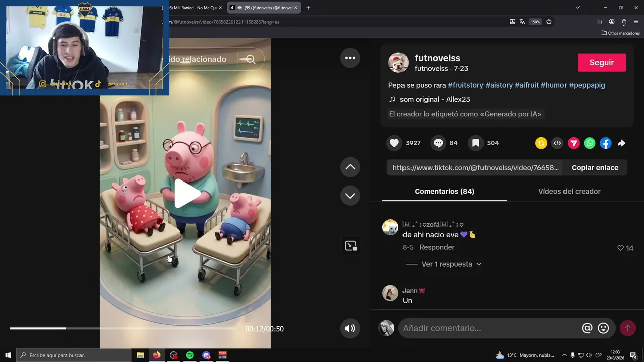Open comments via speech bubble icon
644x362 pixels.
click(x=438, y=143)
